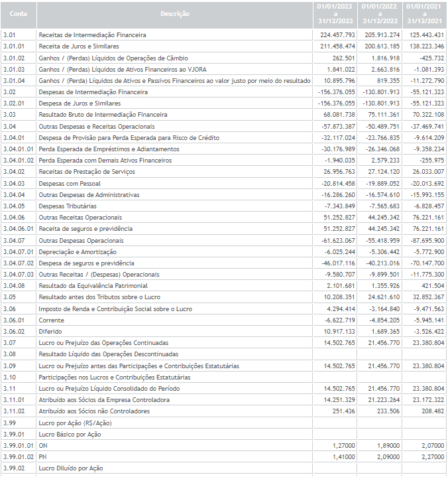Click the ON earnings per share row
Viewport: 448px width, 477px height.
[224, 445]
